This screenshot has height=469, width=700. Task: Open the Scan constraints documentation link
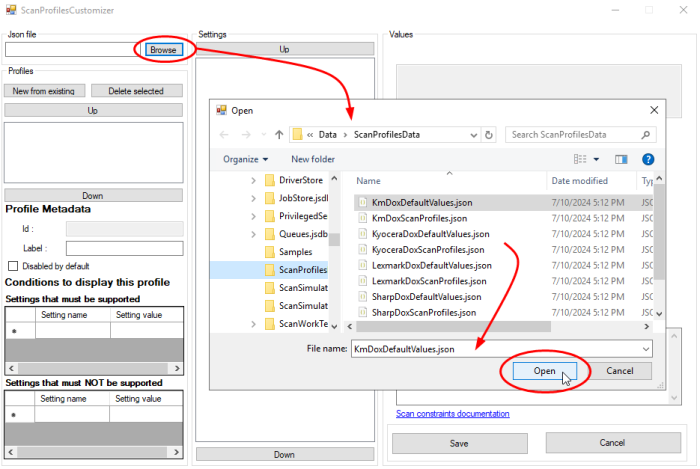tap(452, 413)
